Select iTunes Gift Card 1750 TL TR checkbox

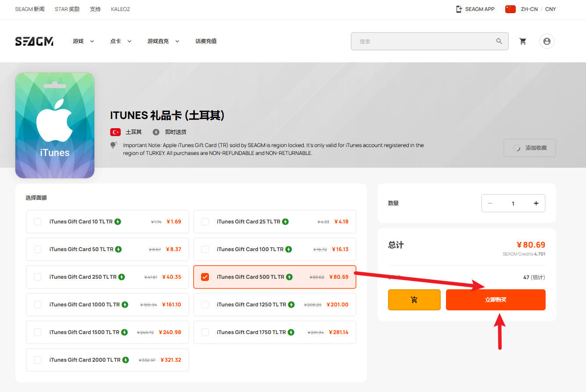click(205, 332)
